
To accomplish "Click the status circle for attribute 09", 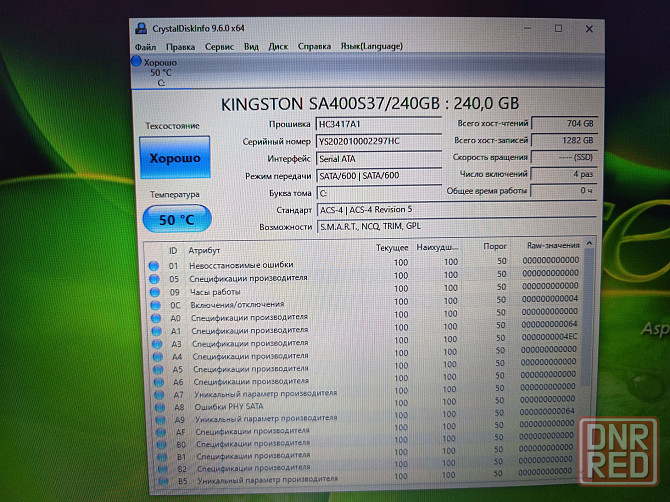I will point(155,292).
